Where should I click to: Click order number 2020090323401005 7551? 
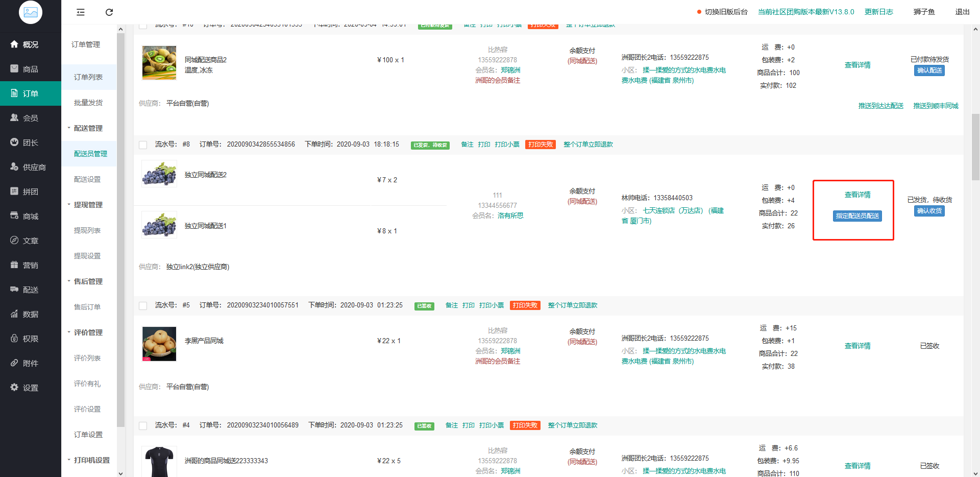click(262, 305)
